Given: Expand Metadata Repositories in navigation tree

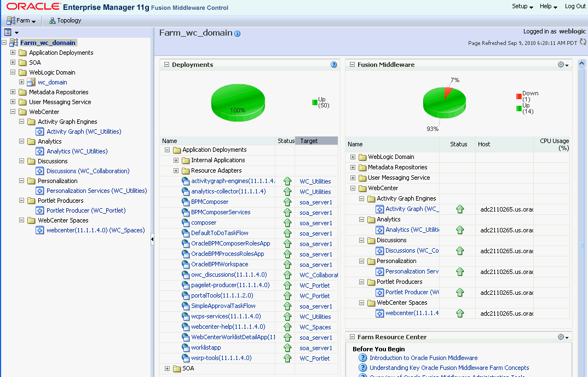Looking at the screenshot, I should 13,92.
